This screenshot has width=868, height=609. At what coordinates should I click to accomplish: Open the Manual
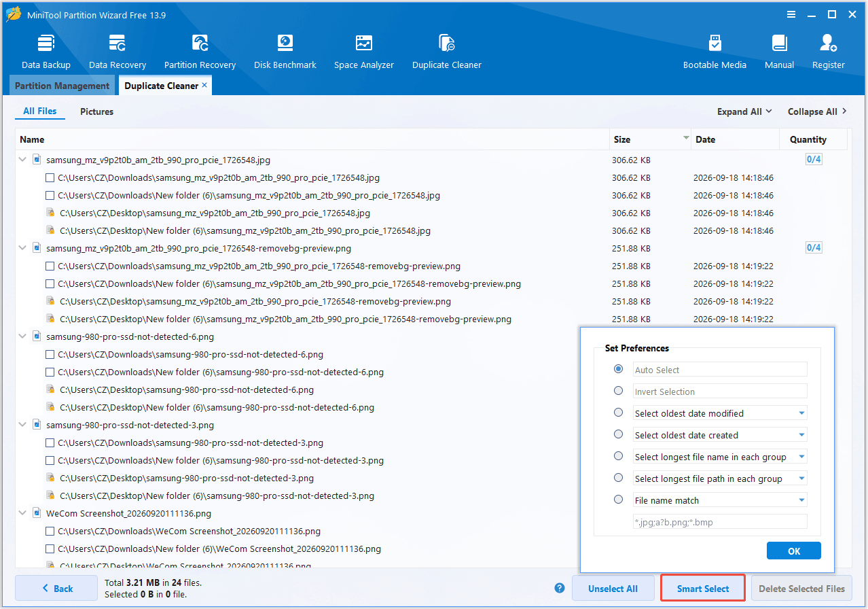coord(779,52)
